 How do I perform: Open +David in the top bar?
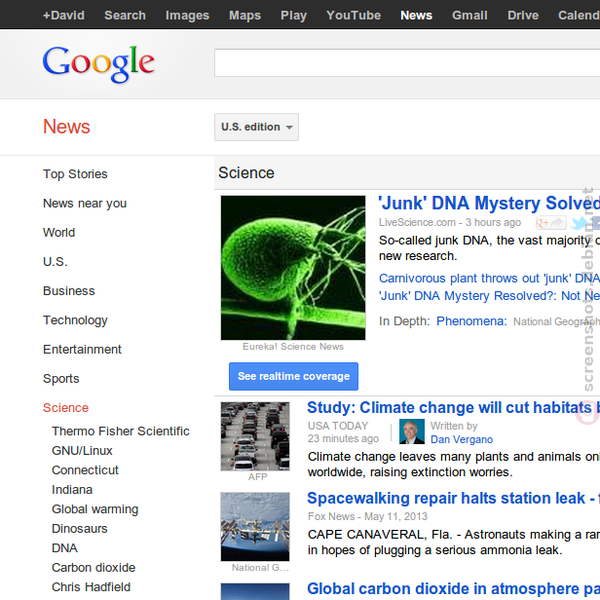64,15
